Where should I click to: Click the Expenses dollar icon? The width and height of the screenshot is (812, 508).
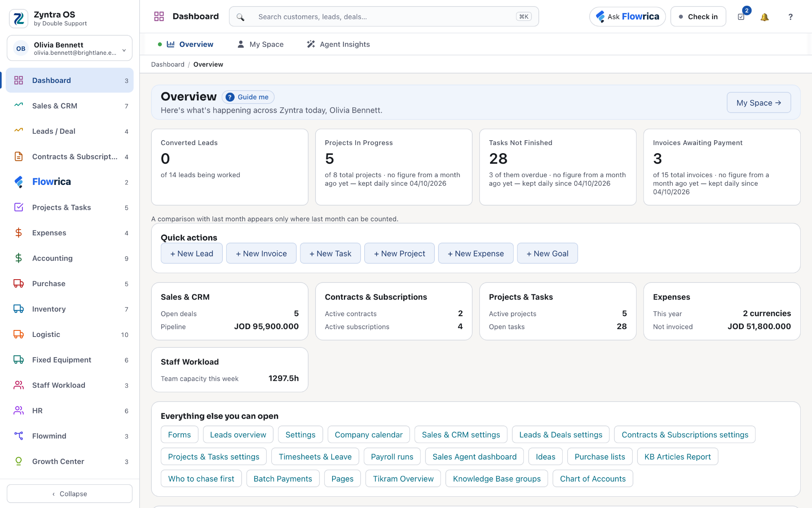tap(19, 233)
